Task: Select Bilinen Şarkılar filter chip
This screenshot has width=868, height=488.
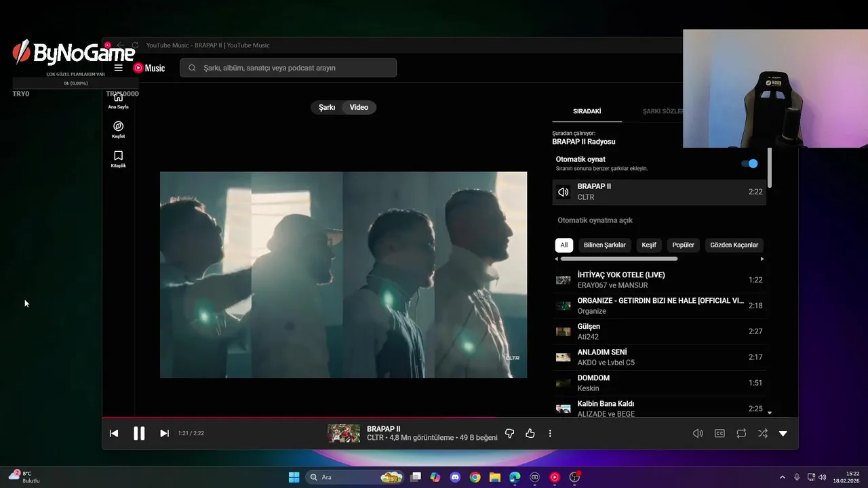Action: (605, 245)
